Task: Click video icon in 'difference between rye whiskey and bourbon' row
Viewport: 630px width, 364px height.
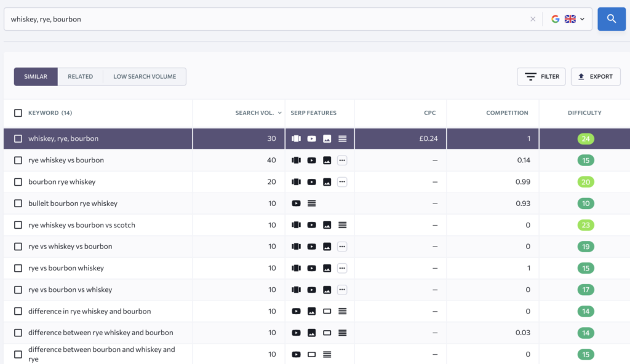Action: pos(296,333)
